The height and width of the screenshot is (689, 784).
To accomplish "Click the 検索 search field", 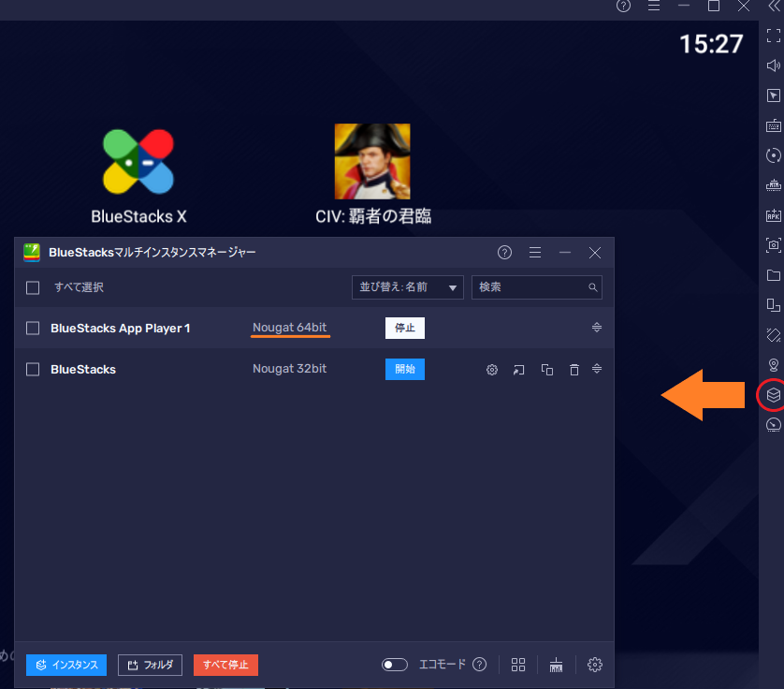I will pos(531,287).
